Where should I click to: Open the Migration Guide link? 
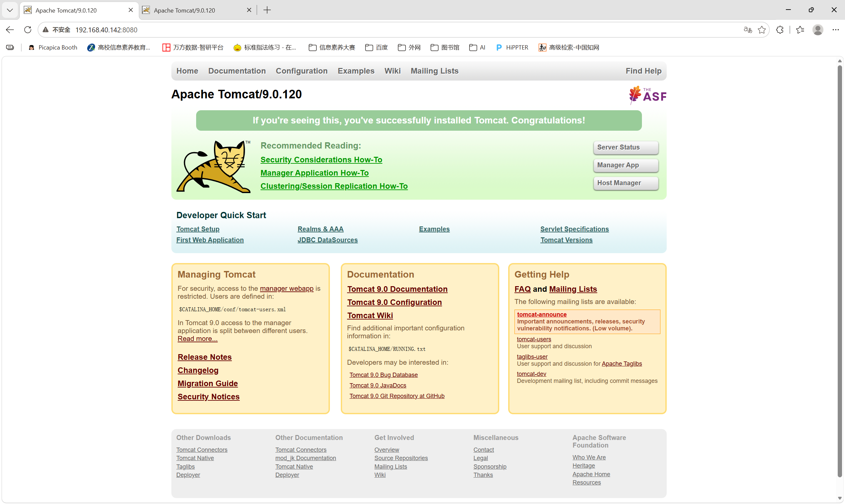(208, 384)
